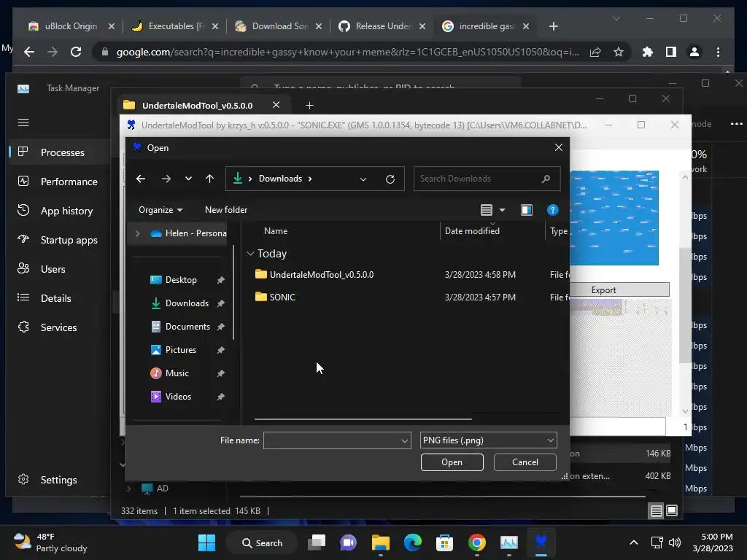Switch File Explorer to large icons view

(x=672, y=511)
